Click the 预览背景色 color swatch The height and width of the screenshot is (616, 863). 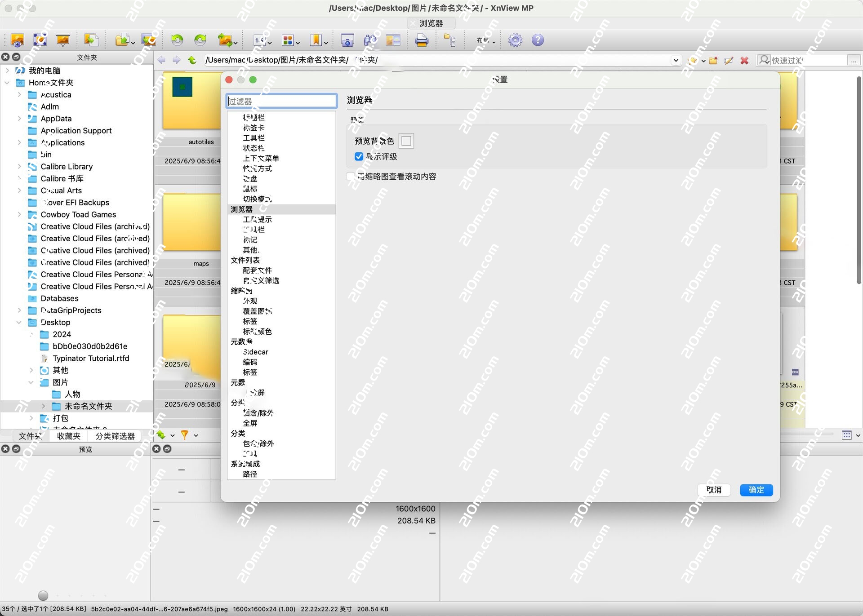[406, 141]
